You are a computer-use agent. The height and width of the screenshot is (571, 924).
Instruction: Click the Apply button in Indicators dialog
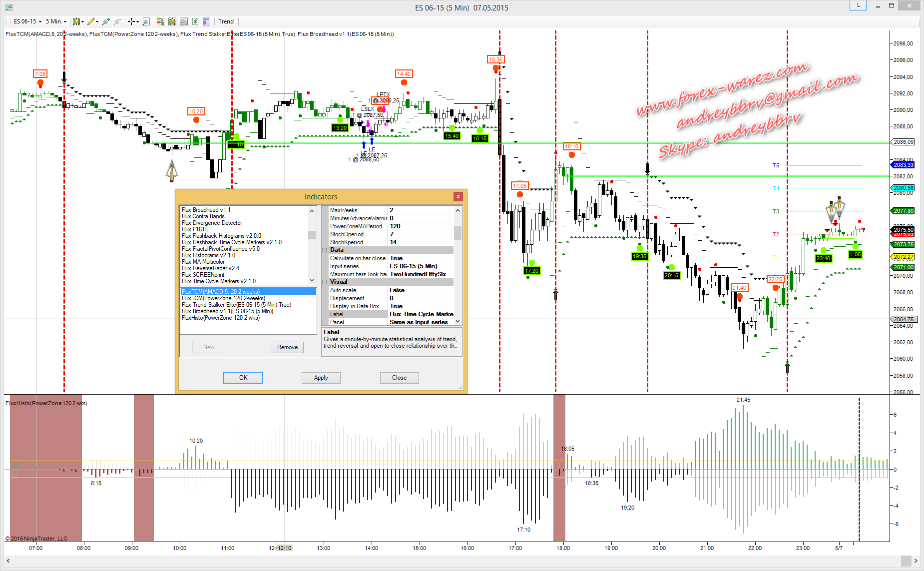click(321, 378)
